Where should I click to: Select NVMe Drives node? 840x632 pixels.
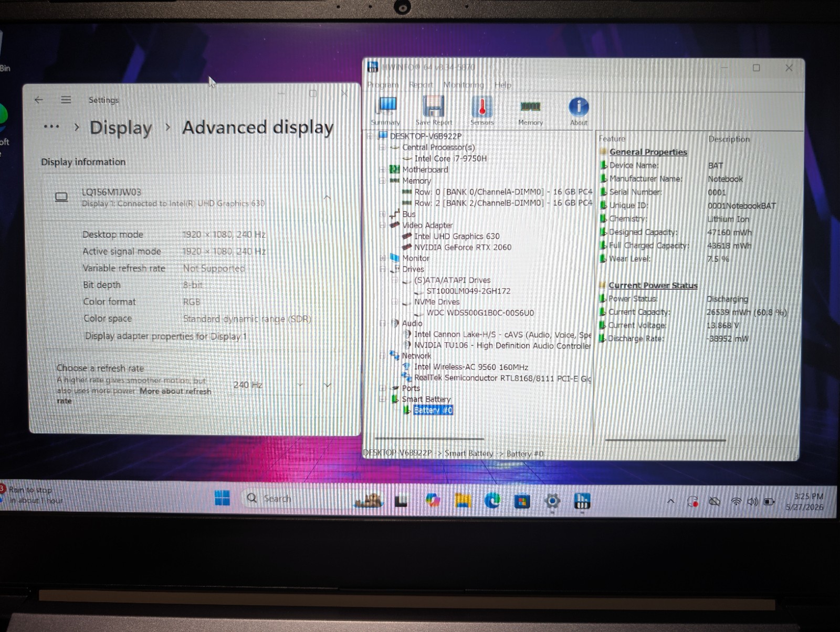tap(437, 302)
